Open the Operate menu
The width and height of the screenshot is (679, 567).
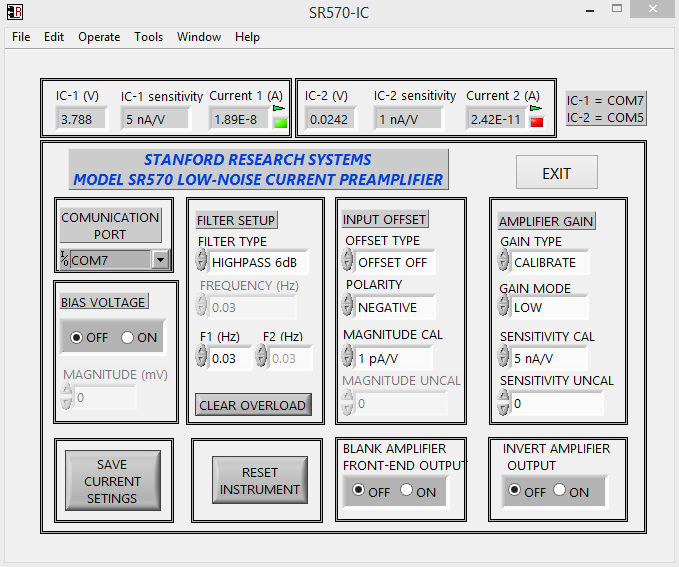[x=99, y=37]
